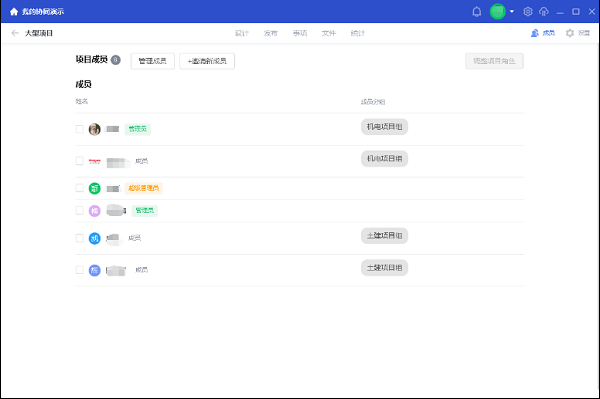The image size is (600, 399).
Task: Open the gear 设置 project settings
Action: [x=578, y=33]
